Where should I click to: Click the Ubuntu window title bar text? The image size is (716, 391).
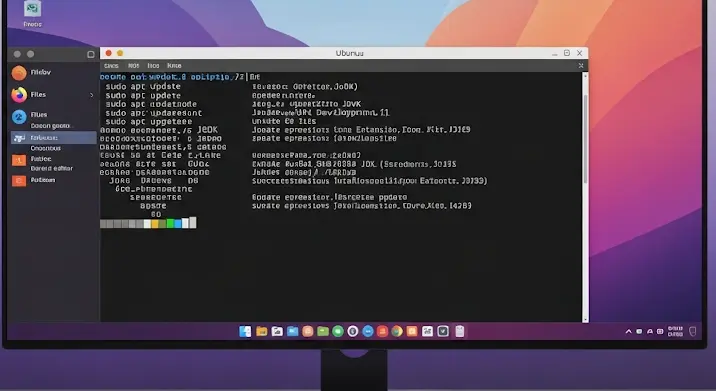point(349,53)
